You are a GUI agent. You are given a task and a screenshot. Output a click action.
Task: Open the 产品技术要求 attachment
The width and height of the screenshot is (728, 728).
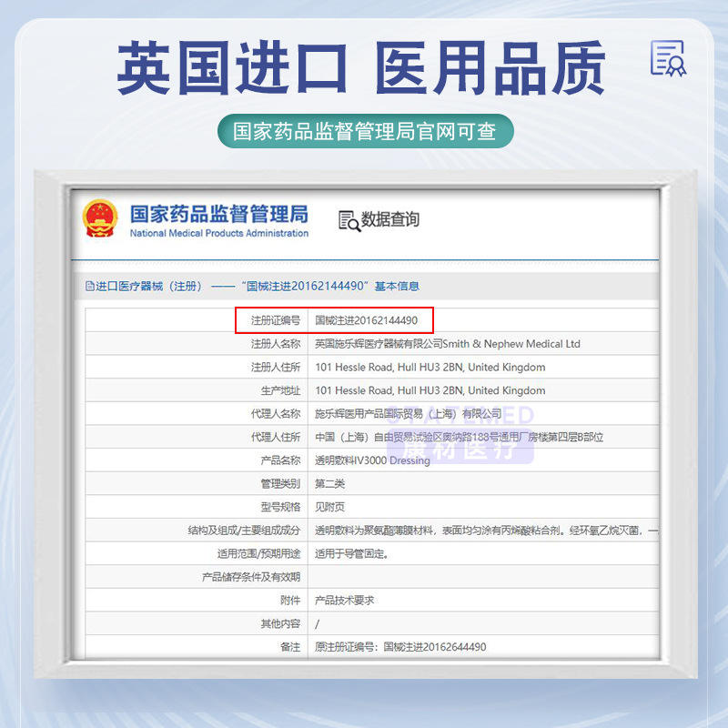coord(345,601)
